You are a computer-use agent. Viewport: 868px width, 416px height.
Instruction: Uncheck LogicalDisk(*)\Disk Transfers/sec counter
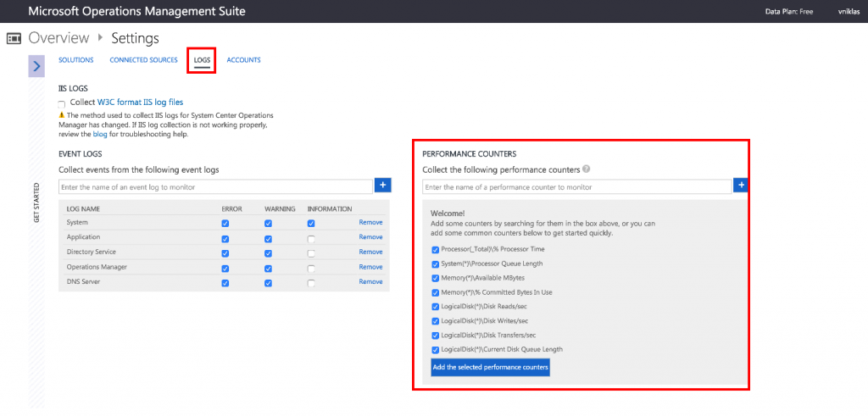click(x=435, y=336)
